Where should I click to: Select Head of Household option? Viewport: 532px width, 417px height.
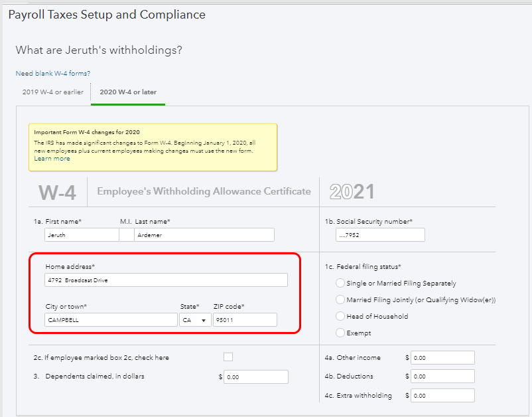point(341,317)
